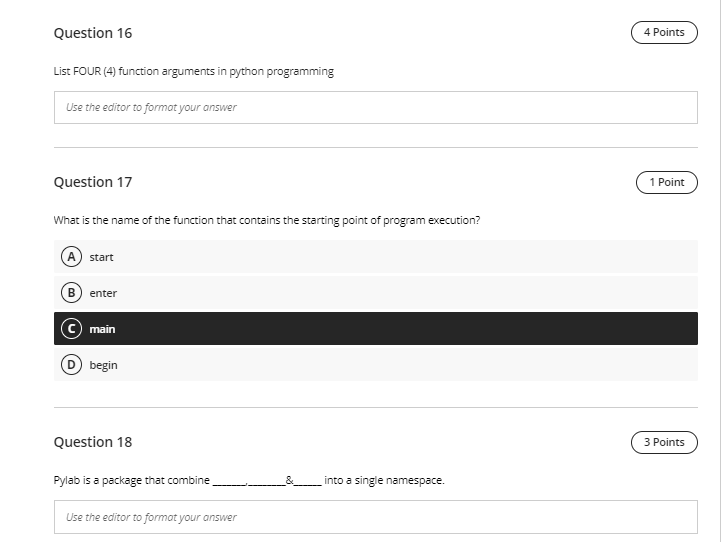Screen dimensions: 721x542
Task: Click the circled letter B icon
Action: (71, 292)
